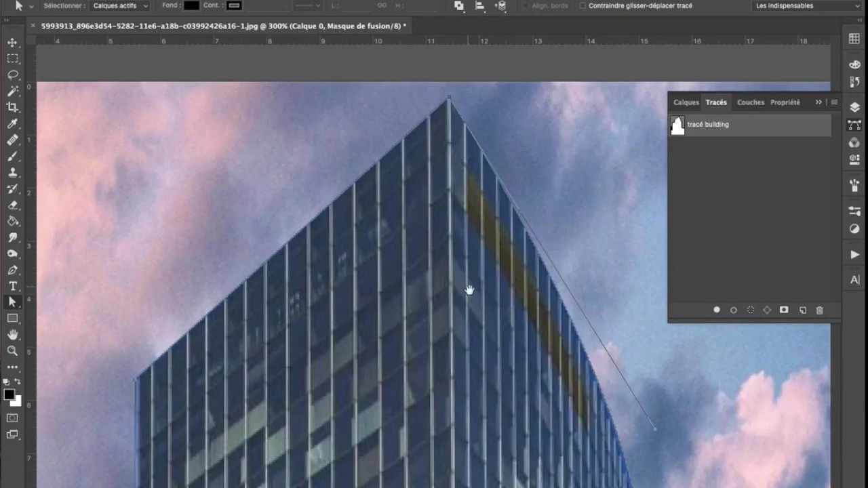Switch to the Calques tab

pos(686,102)
